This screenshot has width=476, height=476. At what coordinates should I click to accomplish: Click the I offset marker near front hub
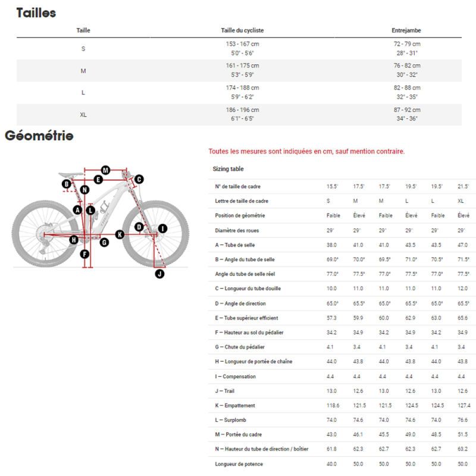click(x=162, y=228)
